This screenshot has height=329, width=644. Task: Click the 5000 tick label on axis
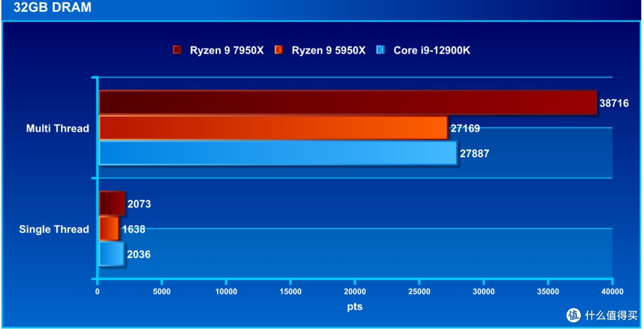(x=162, y=291)
